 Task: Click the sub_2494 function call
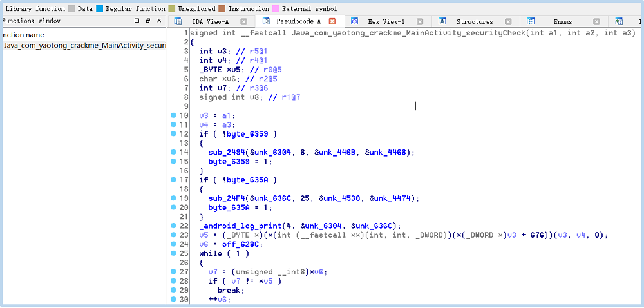312,152
